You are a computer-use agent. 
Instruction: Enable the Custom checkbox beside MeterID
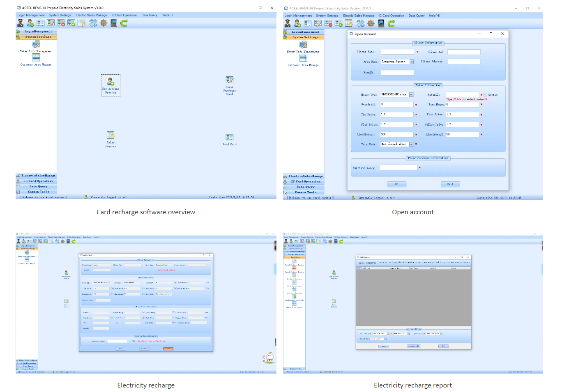485,95
